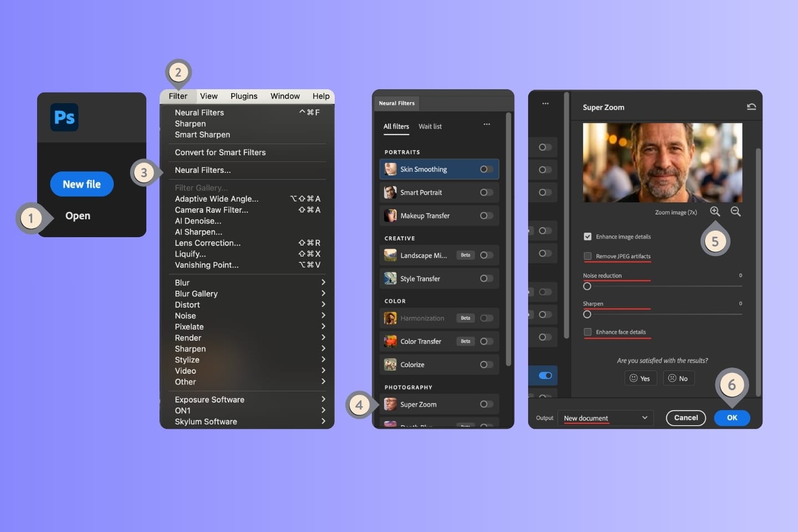
Task: Switch to the Wait list tab
Action: click(x=430, y=126)
